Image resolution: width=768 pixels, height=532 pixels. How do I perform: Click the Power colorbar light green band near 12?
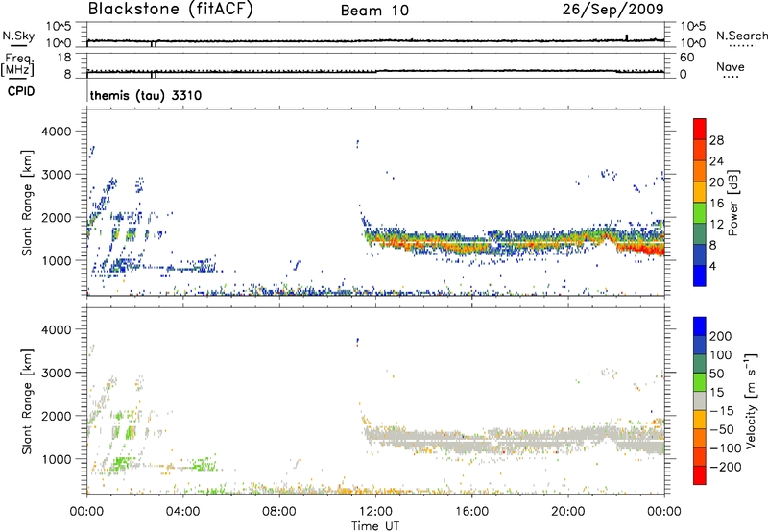click(x=700, y=212)
